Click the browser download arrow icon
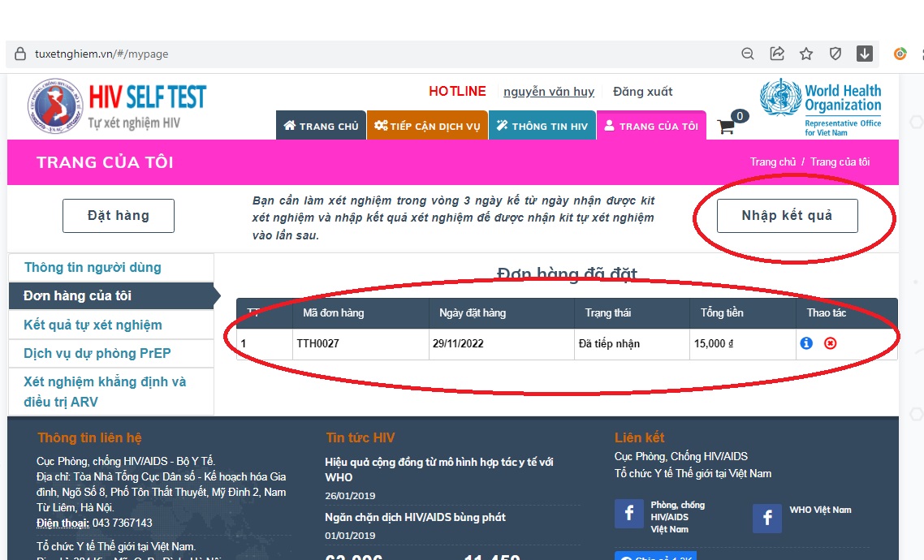The height and width of the screenshot is (560, 924). pyautogui.click(x=865, y=54)
